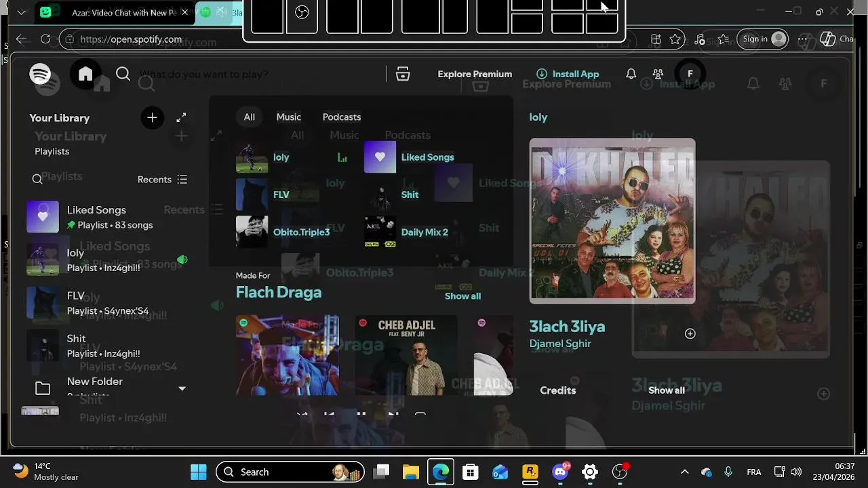Image resolution: width=868 pixels, height=488 pixels.
Task: Open the Friend Activity icon
Action: [658, 74]
